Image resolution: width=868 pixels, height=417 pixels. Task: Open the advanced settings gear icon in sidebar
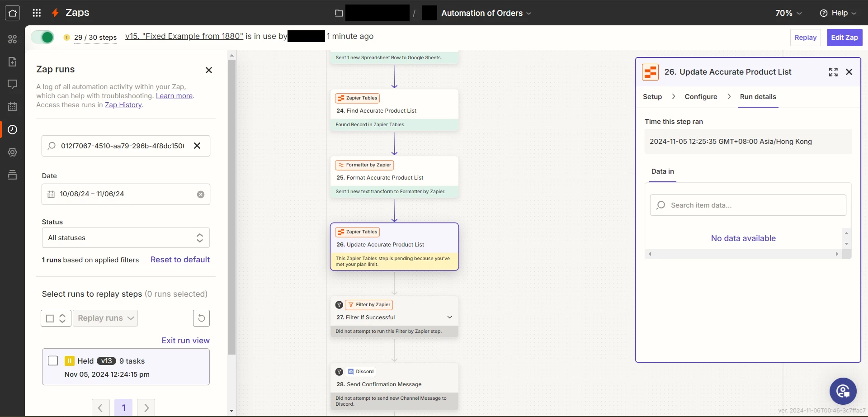pos(13,152)
